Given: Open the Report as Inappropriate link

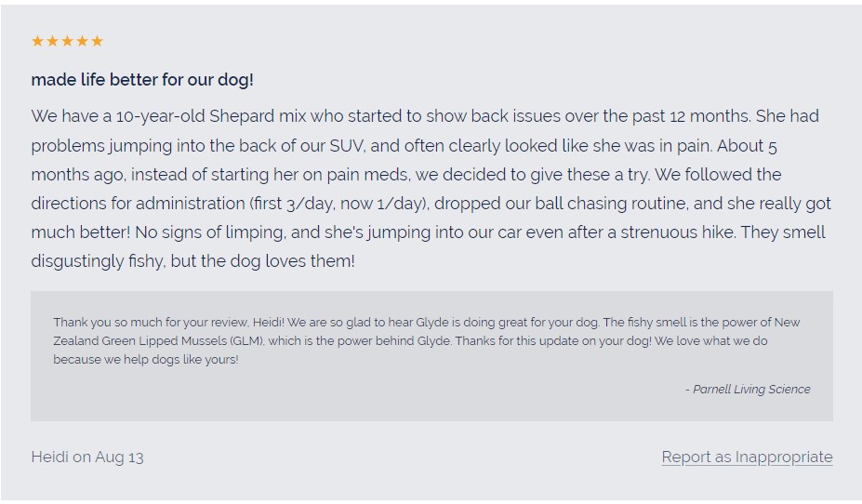Looking at the screenshot, I should (747, 457).
